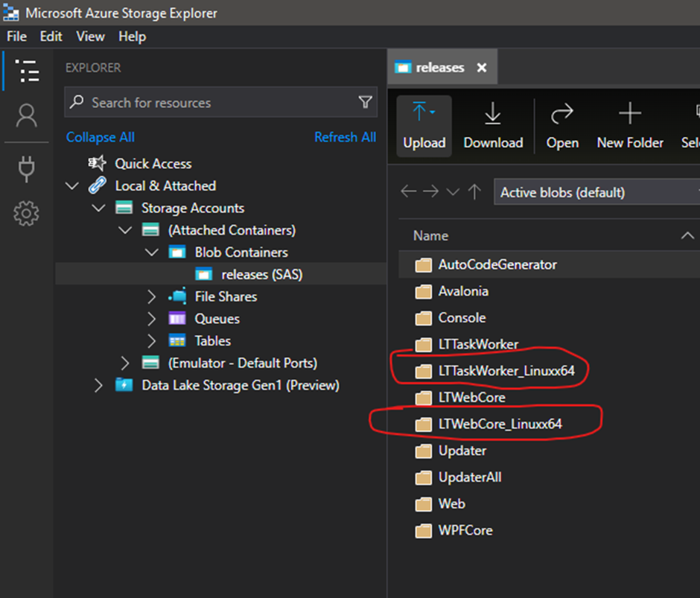
Task: Click the filter funnel icon in search
Action: coord(365,102)
